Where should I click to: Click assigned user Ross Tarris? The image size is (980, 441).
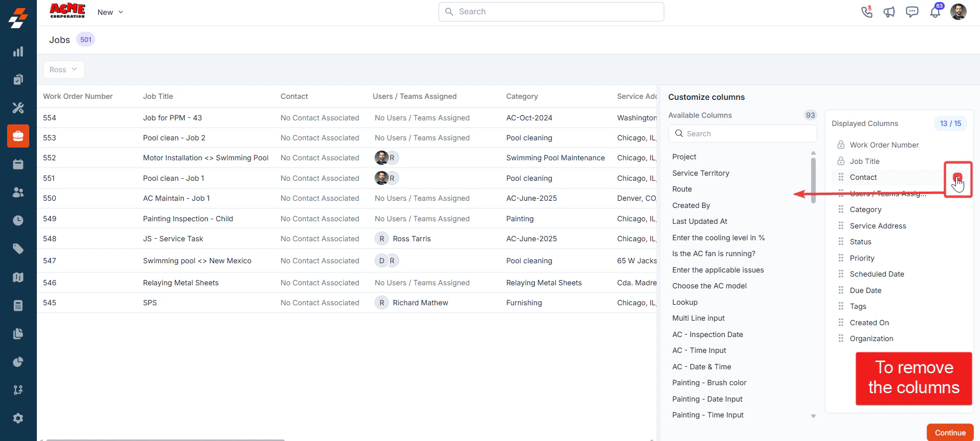pos(411,239)
